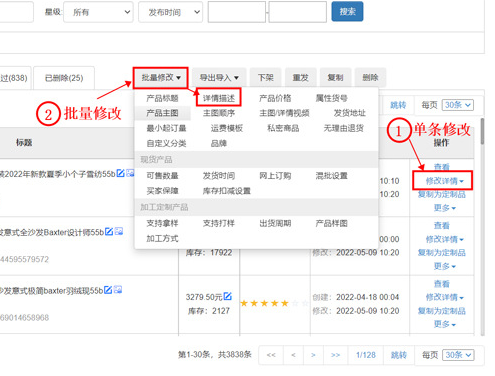
Task: Click the 重发 button
Action: pyautogui.click(x=300, y=78)
